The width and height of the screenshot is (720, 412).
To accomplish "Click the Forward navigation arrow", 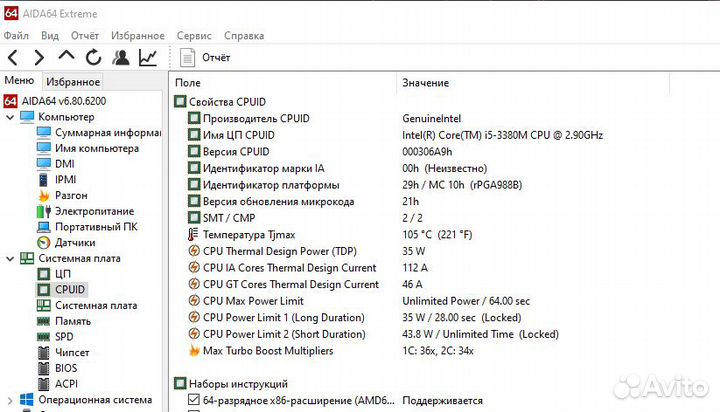I will [39, 57].
